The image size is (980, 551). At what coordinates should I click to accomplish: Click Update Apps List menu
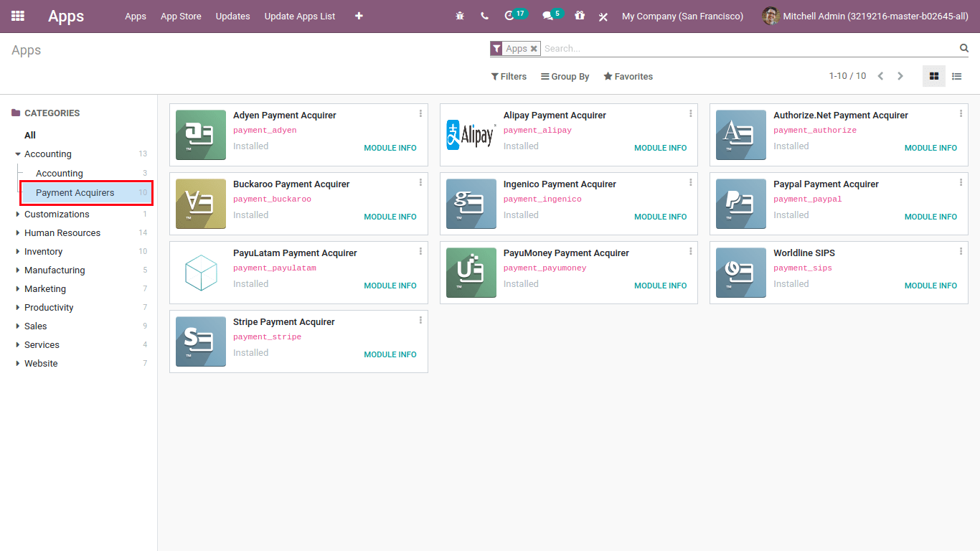(300, 16)
